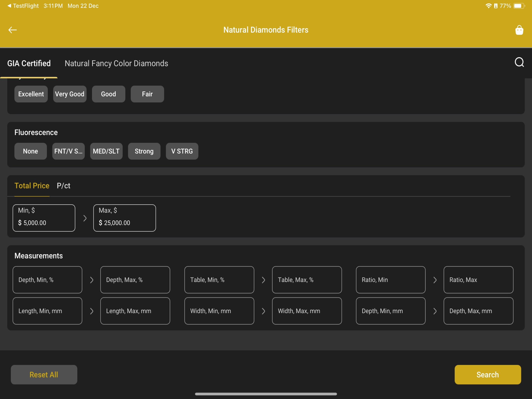Click the Reset All button
532x399 pixels.
[x=44, y=375]
